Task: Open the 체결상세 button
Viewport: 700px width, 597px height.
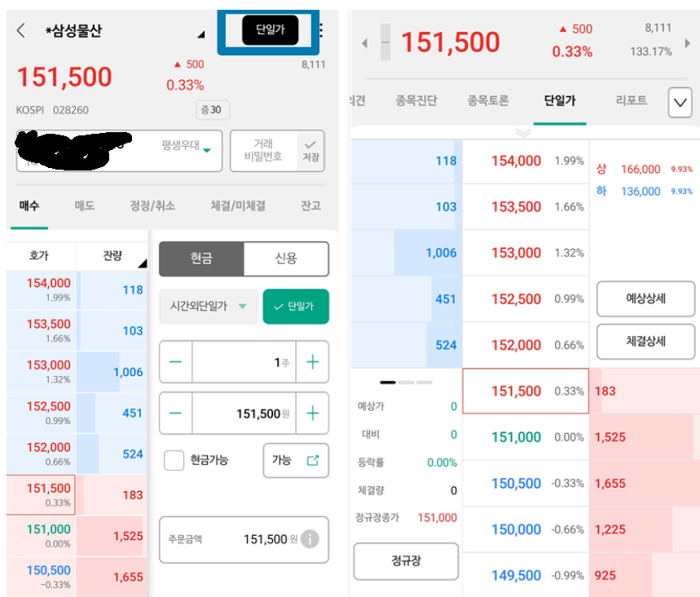Action: point(645,342)
